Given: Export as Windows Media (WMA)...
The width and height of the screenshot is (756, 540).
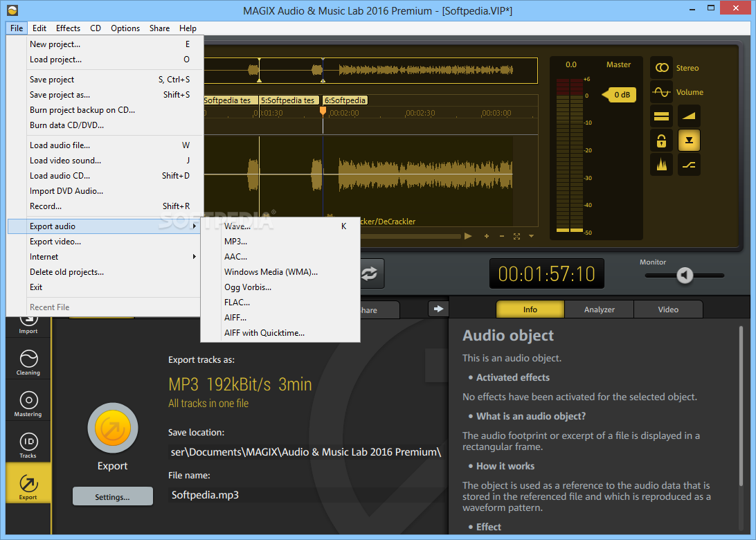Looking at the screenshot, I should [x=280, y=272].
